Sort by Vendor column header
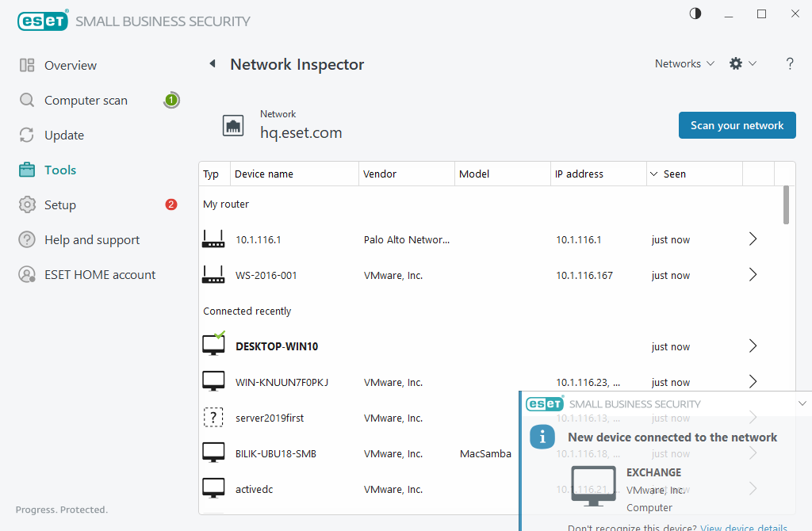Screen dimensions: 812x531 [x=407, y=174]
